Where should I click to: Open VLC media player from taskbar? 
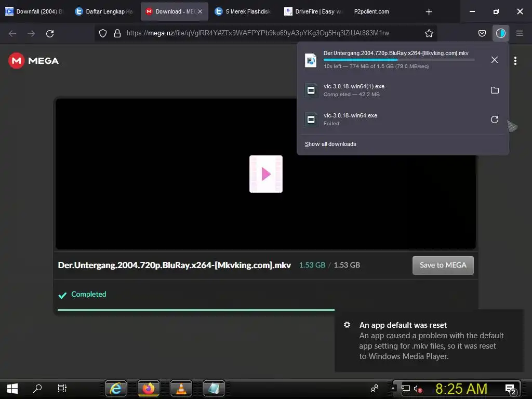(x=181, y=389)
